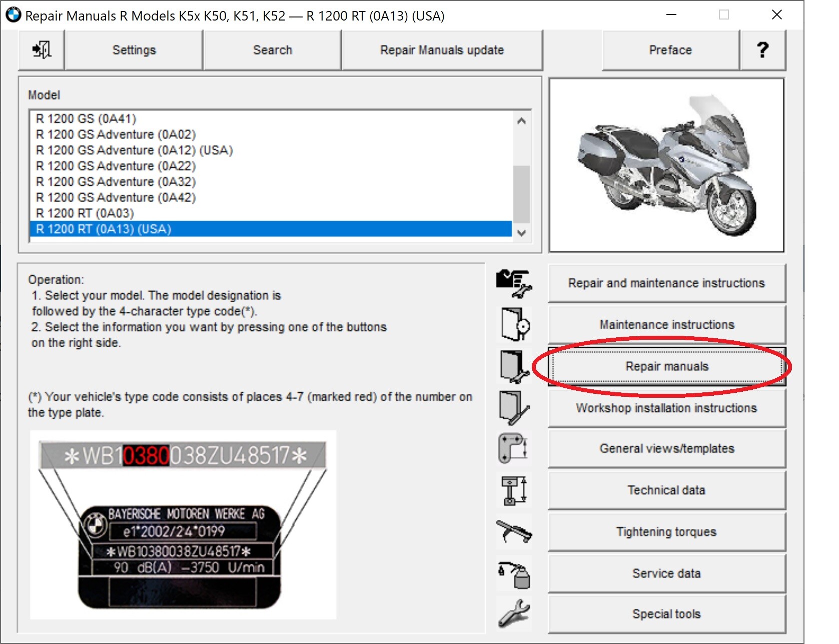Select R 1200 GS Adventure (0A32)
The image size is (839, 644).
(271, 182)
